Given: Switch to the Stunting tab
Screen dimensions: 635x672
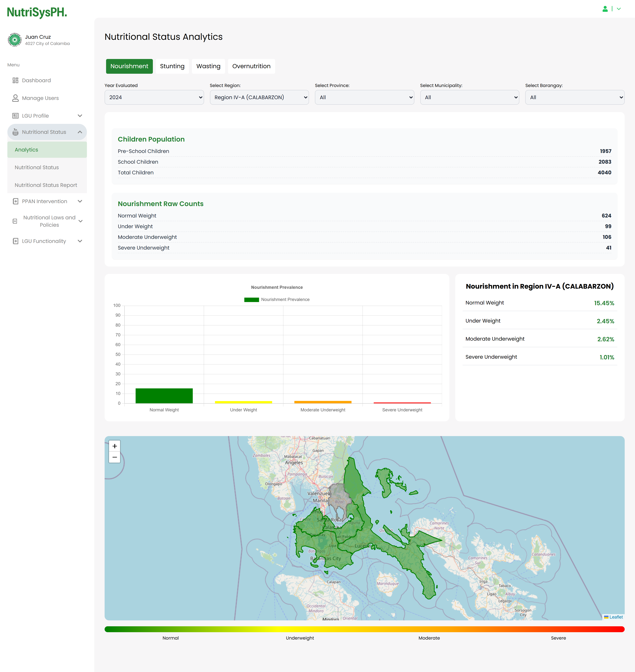Looking at the screenshot, I should click(172, 66).
